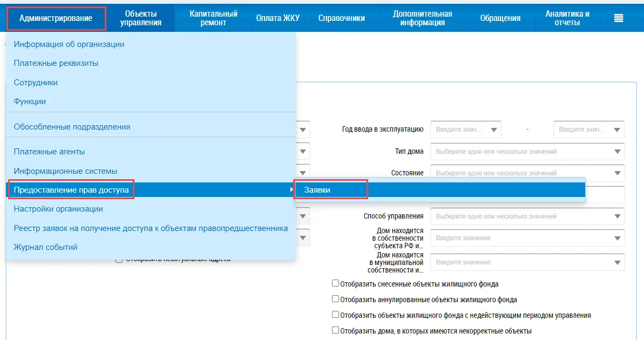Expand the Состояние dropdown arrow
Image resolution: width=644 pixels, height=340 pixels.
point(617,173)
